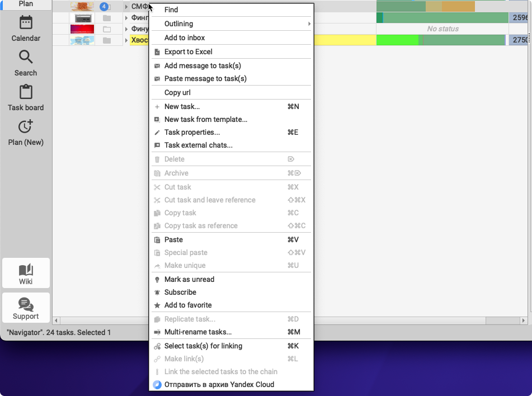Image resolution: width=532 pixels, height=396 pixels.
Task: Choose New task from template...
Action: tap(205, 119)
